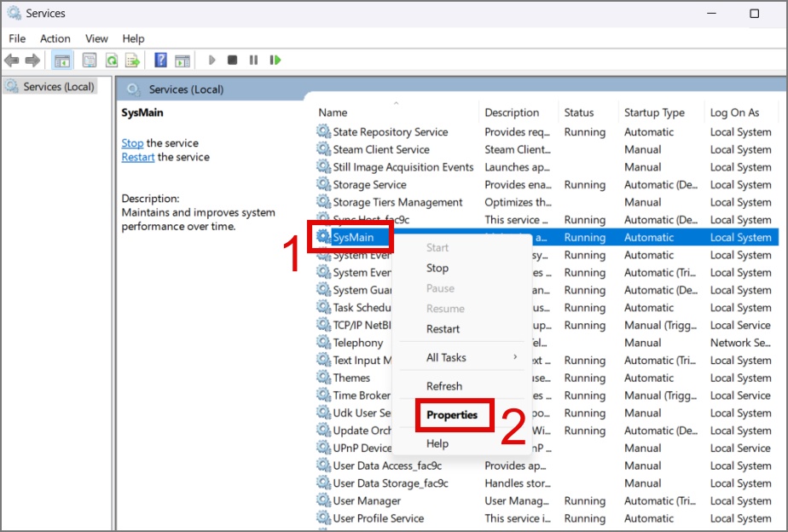Viewport: 788px width, 532px height.
Task: Click the Forward arrow toolbar icon
Action: [32, 61]
